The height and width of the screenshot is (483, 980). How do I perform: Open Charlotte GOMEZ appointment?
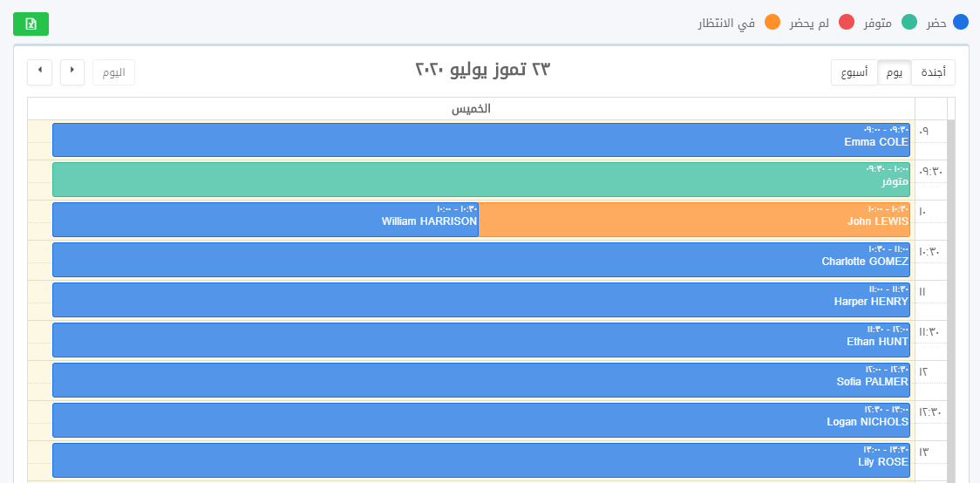point(480,260)
